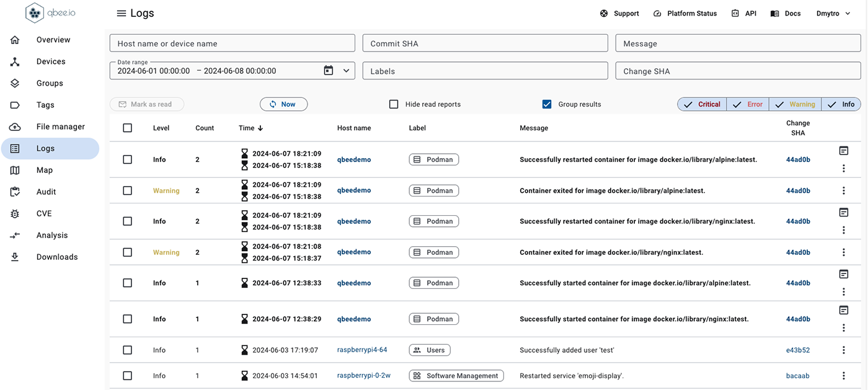Click the Users label chip
The height and width of the screenshot is (390, 868).
coord(430,350)
